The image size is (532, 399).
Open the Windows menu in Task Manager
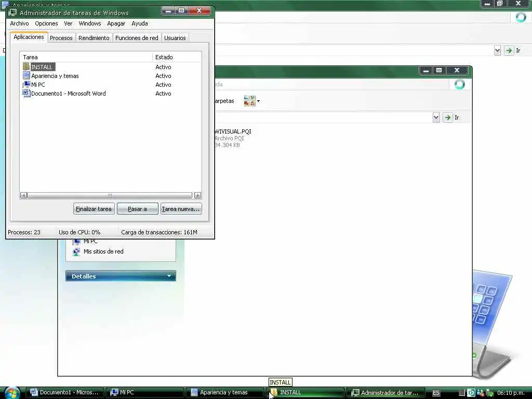[x=89, y=23]
